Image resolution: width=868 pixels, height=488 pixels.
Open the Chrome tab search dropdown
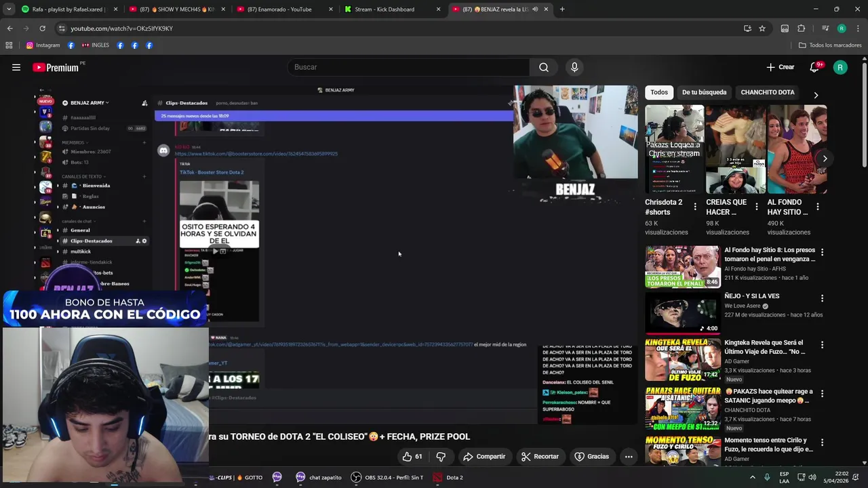(x=9, y=9)
